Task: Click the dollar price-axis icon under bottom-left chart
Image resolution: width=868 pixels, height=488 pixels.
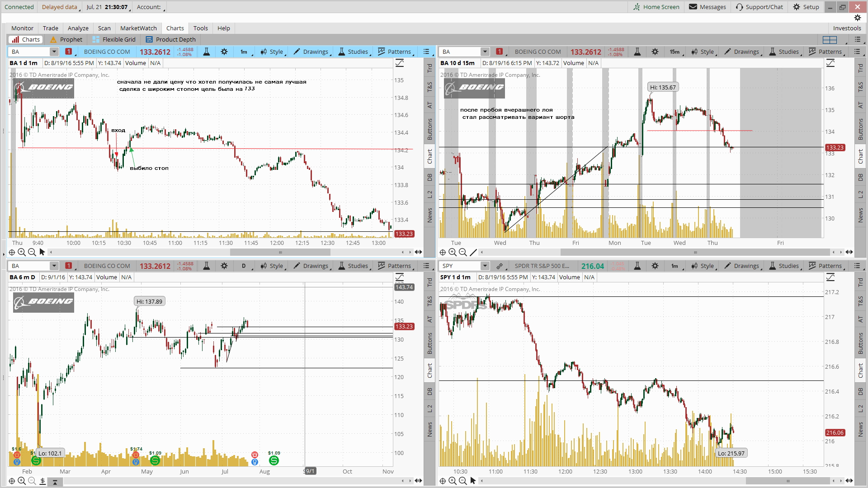Action: coord(42,481)
